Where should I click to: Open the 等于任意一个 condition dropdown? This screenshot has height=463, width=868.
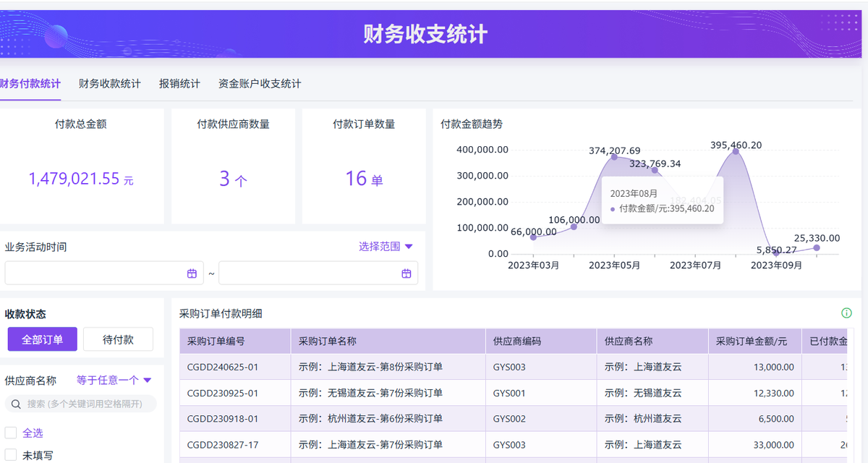click(x=114, y=381)
